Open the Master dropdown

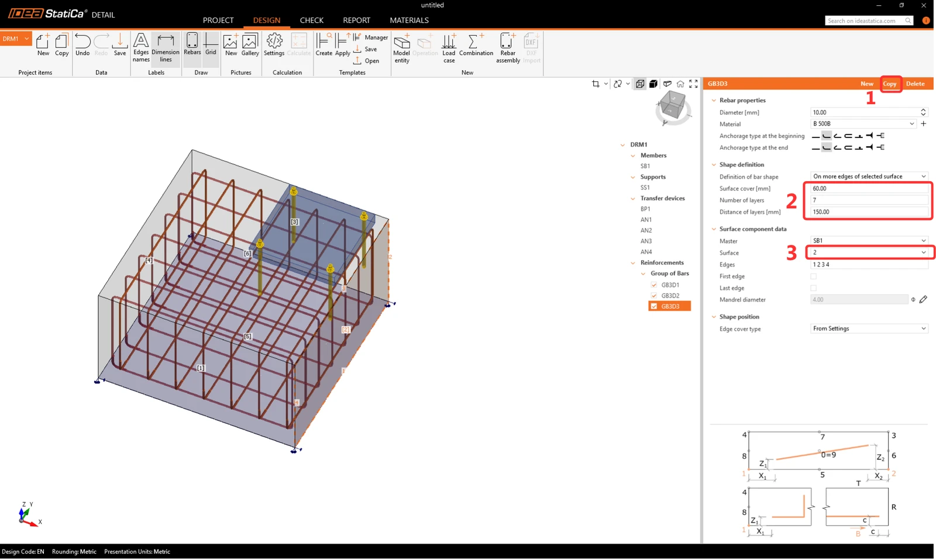[x=869, y=241]
